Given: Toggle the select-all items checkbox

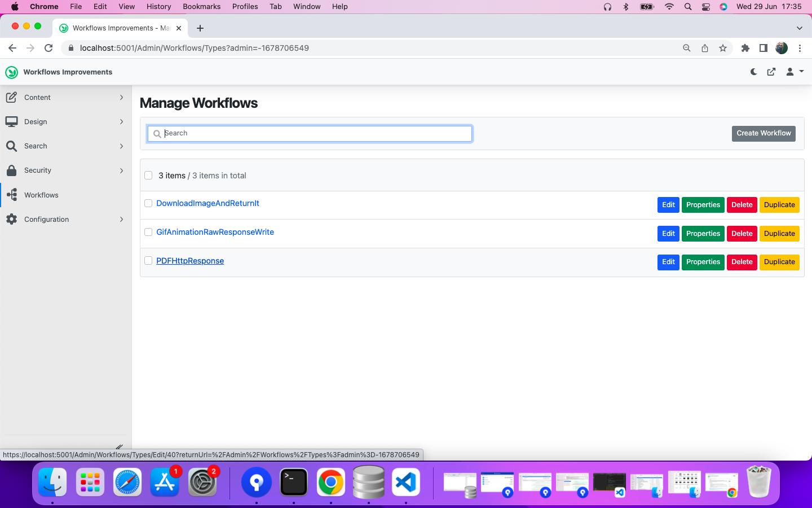Looking at the screenshot, I should [x=148, y=176].
